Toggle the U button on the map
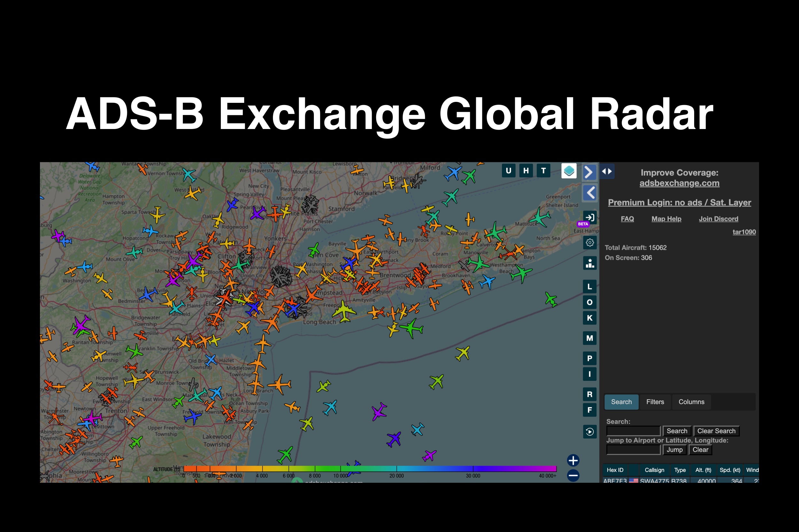 click(x=508, y=171)
